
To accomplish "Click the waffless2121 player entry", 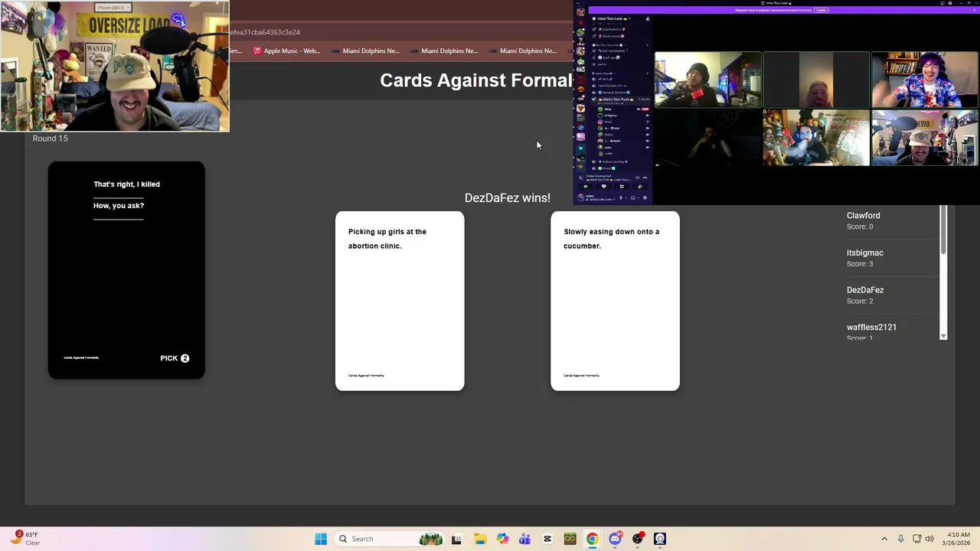I will pyautogui.click(x=892, y=331).
